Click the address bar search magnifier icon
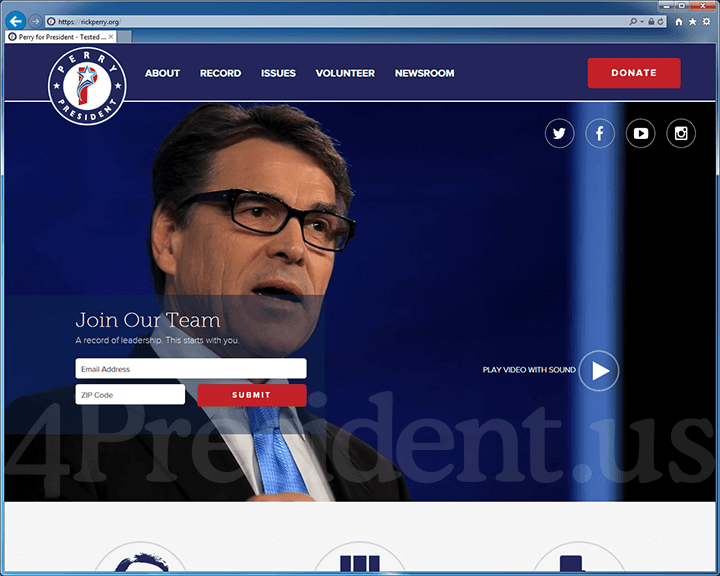The width and height of the screenshot is (720, 576). 633,22
